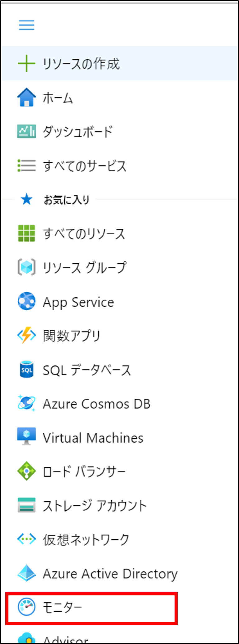Open the モニター menu item
The height and width of the screenshot is (644, 239).
pos(62,608)
